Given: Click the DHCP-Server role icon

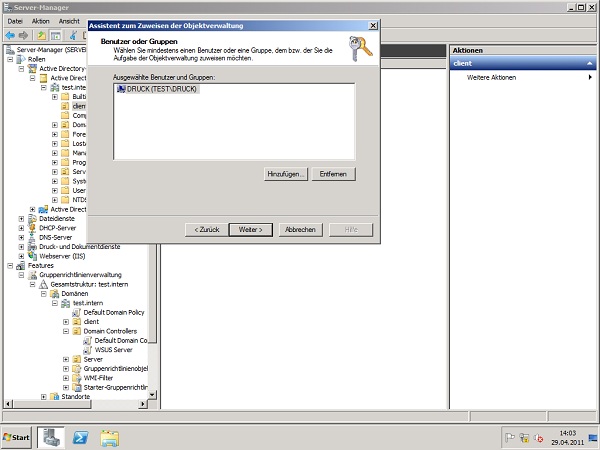Looking at the screenshot, I should pyautogui.click(x=33, y=228).
